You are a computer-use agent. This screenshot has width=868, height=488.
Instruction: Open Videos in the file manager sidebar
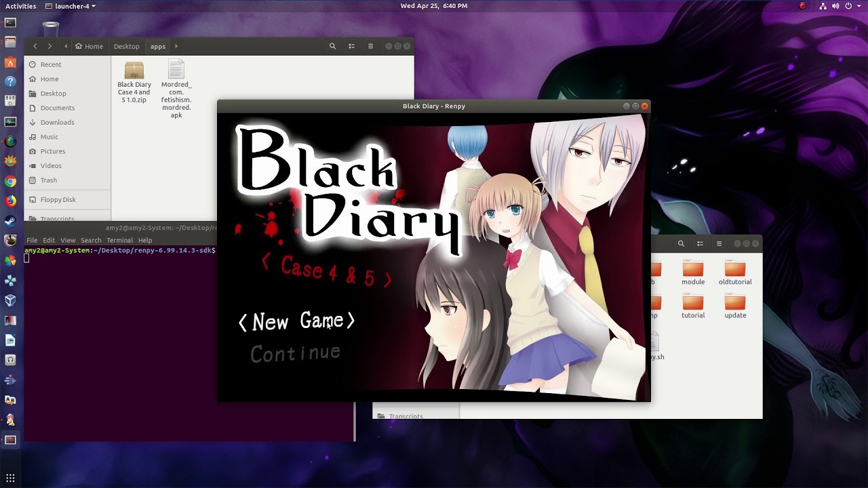click(68, 165)
